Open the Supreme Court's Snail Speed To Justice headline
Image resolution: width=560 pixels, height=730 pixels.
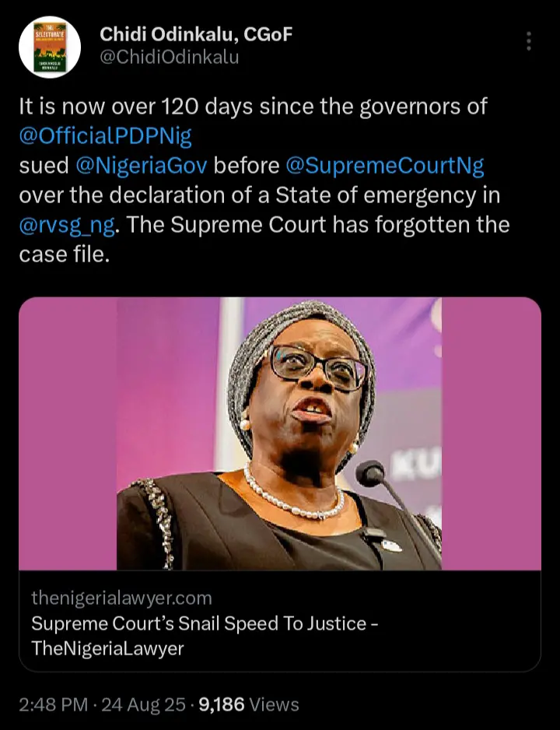tap(205, 636)
